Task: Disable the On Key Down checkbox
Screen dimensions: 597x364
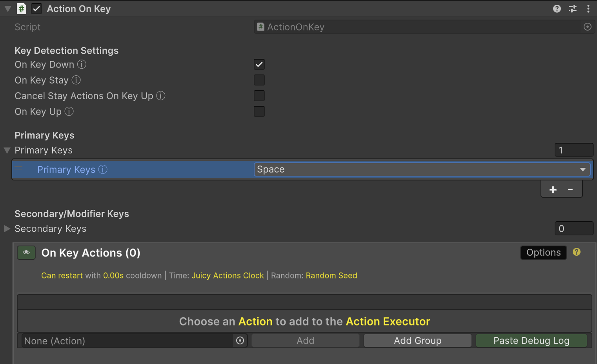Action: tap(259, 64)
